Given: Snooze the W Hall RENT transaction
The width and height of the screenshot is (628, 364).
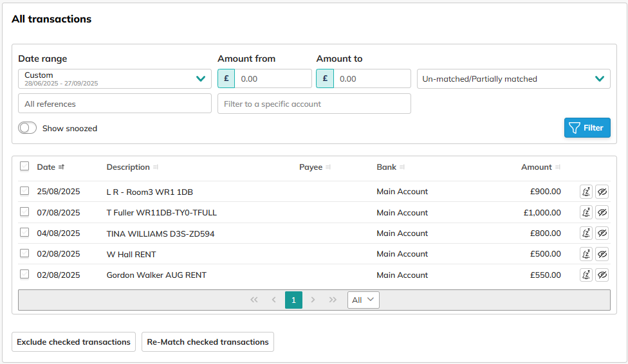Looking at the screenshot, I should click(x=586, y=254).
